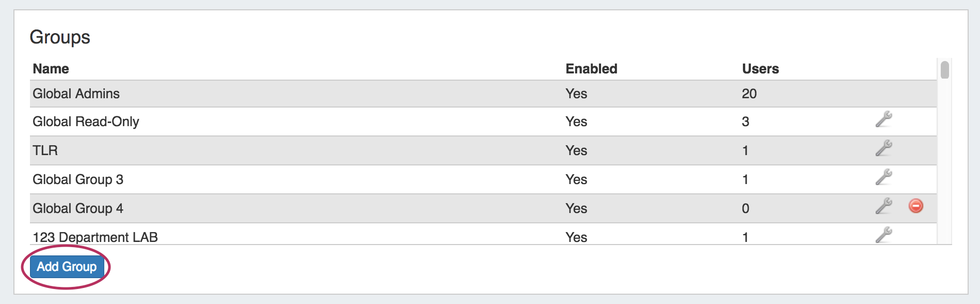Image resolution: width=980 pixels, height=304 pixels.
Task: Click the wrench icon for Global Read-Only
Action: [x=883, y=119]
